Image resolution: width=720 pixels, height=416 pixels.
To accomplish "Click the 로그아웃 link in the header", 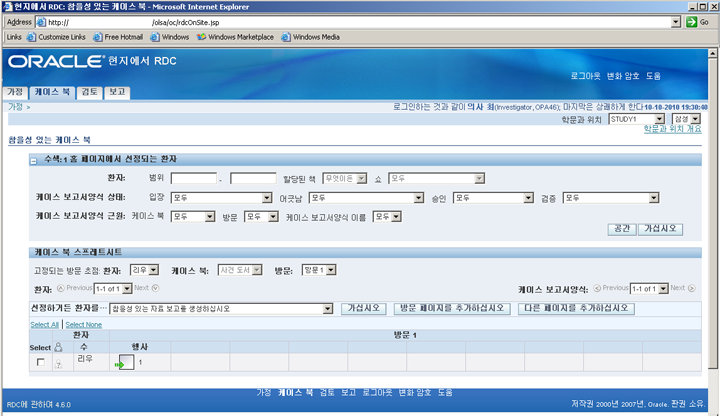I will (586, 76).
